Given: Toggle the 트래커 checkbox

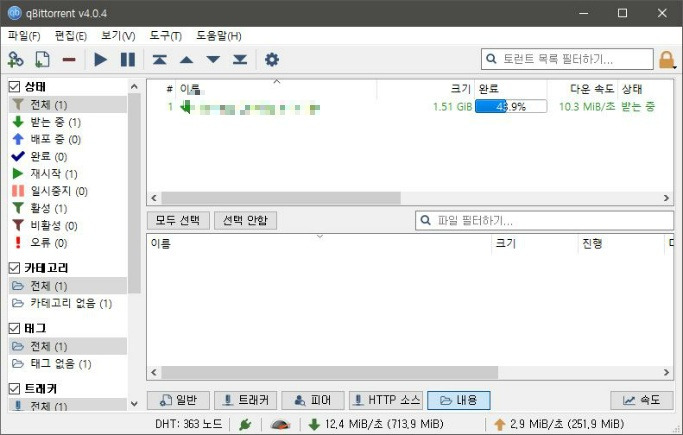Looking at the screenshot, I should 14,388.
